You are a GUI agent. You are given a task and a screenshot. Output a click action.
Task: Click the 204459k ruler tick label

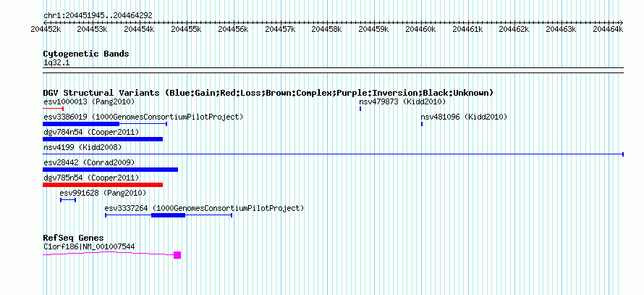click(374, 29)
